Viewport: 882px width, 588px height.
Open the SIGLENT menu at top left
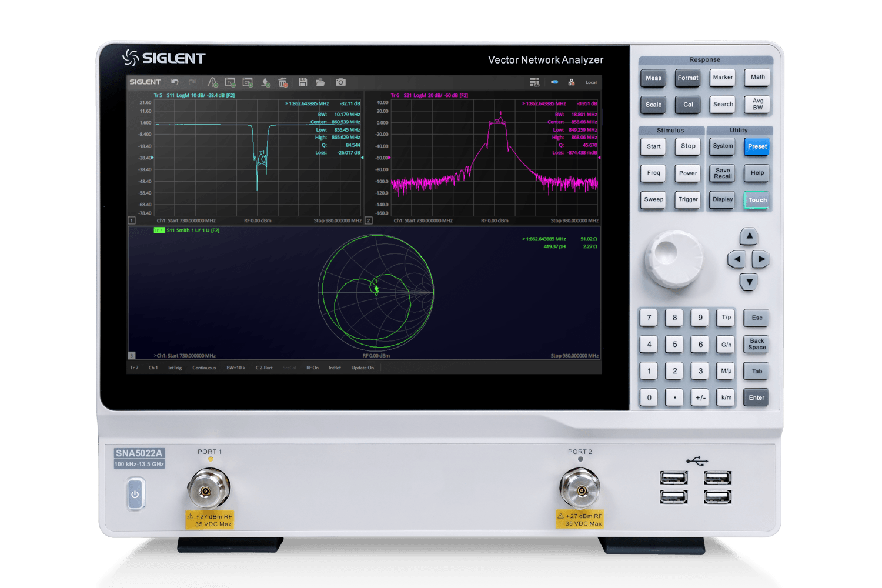145,82
